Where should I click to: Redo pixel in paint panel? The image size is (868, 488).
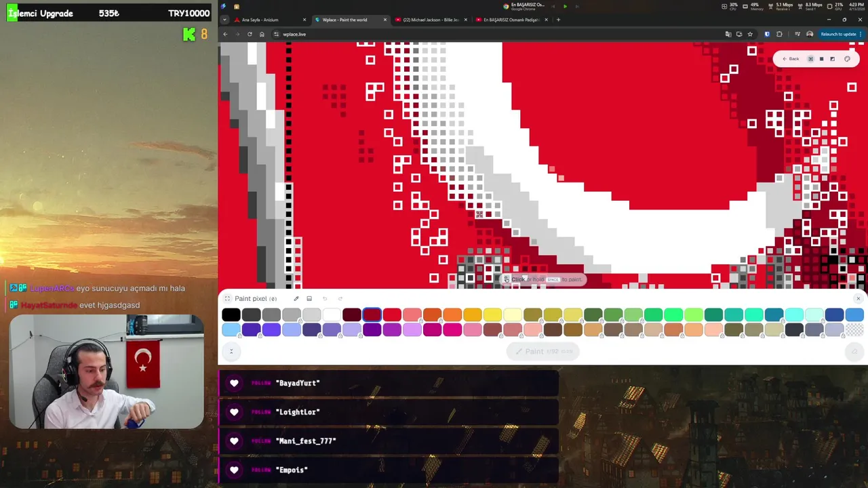coord(340,298)
